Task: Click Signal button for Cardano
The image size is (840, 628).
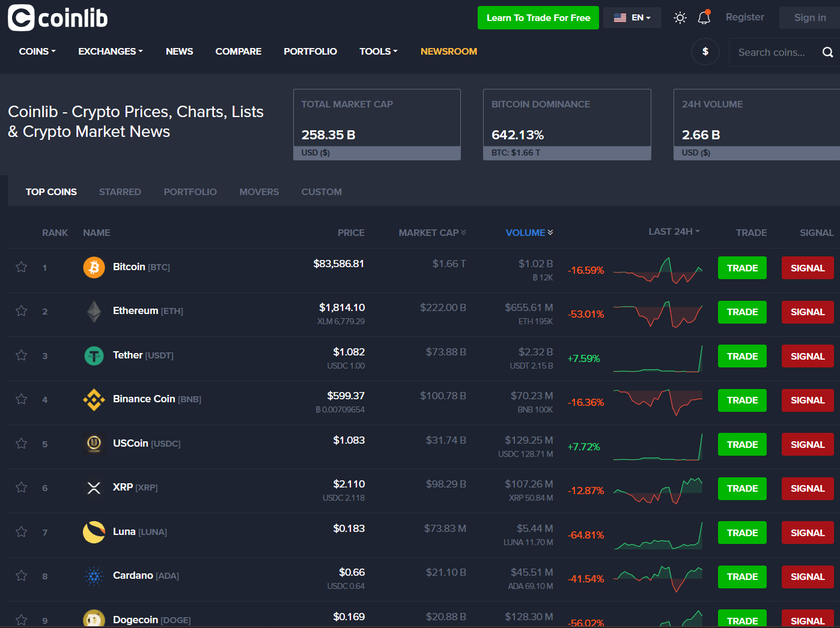Action: 808,577
